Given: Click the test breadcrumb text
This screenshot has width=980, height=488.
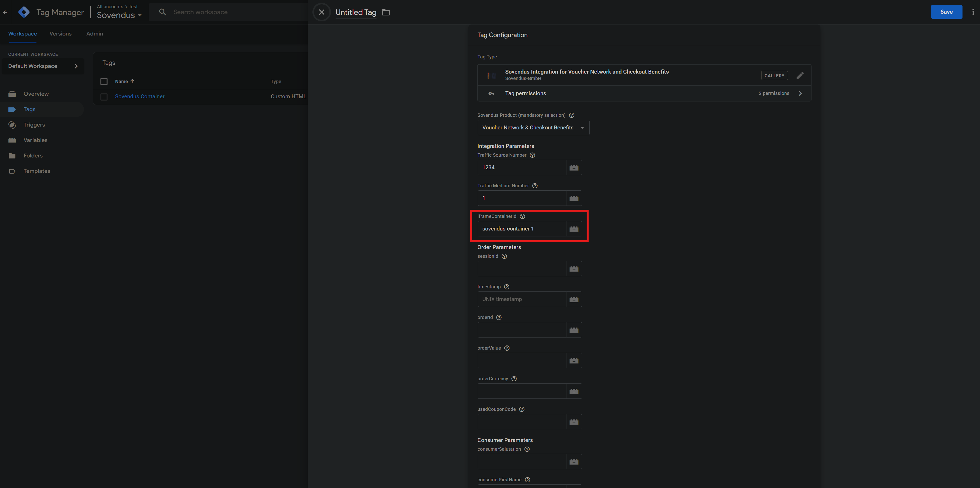Looking at the screenshot, I should 134,6.
